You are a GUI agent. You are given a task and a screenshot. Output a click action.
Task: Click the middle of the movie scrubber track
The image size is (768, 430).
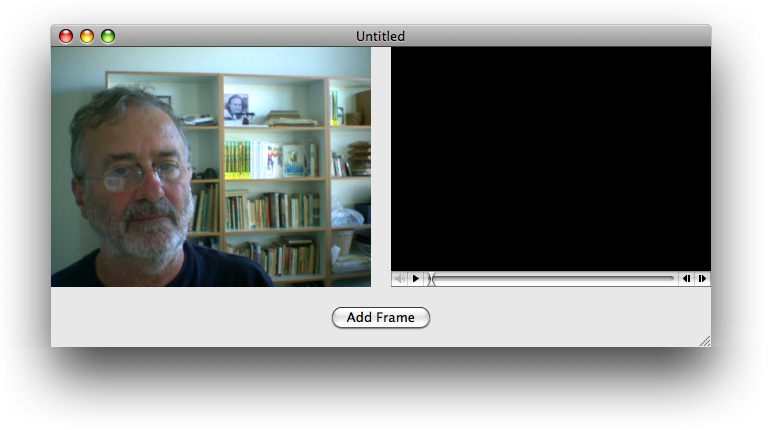tap(552, 279)
